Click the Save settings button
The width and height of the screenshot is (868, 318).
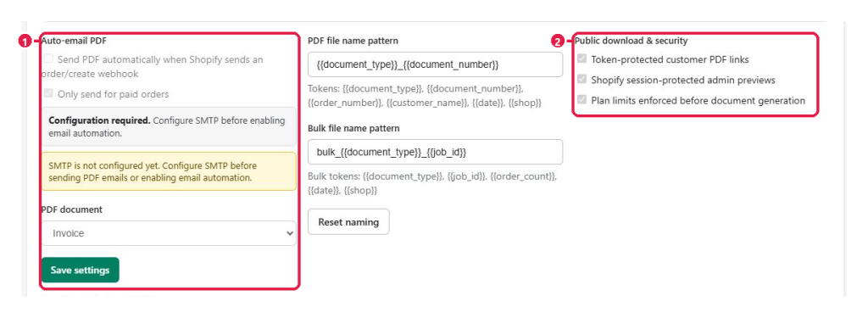(x=81, y=270)
